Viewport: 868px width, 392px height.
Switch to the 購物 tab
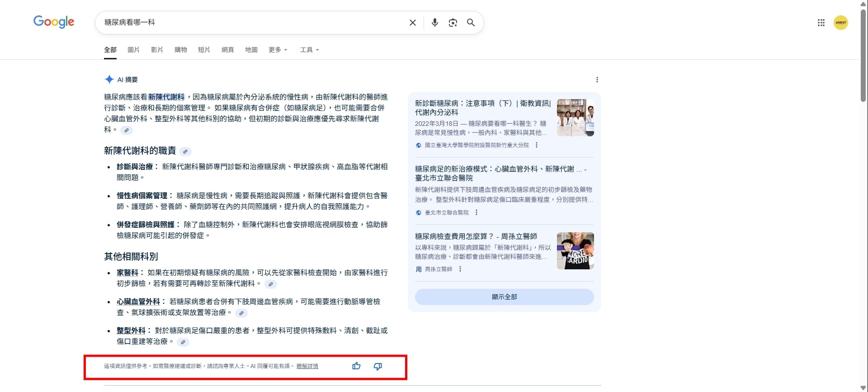(x=180, y=50)
